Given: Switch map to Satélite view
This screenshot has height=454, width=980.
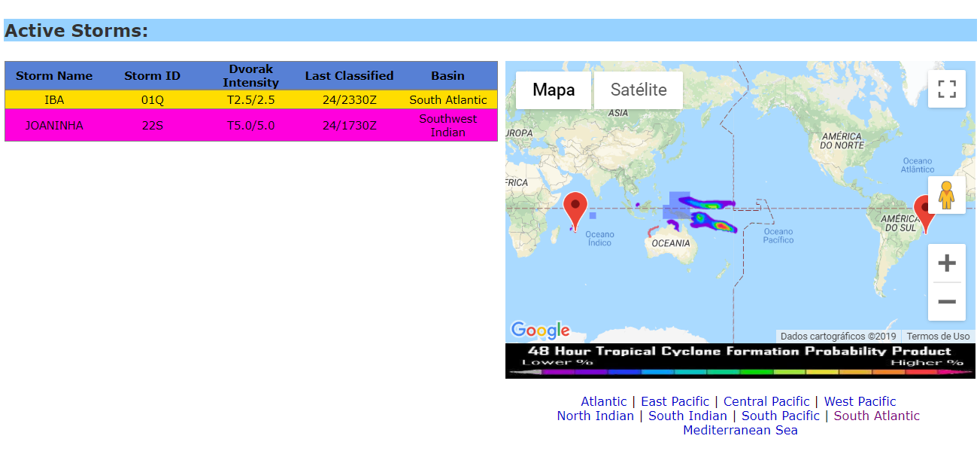Looking at the screenshot, I should (639, 90).
